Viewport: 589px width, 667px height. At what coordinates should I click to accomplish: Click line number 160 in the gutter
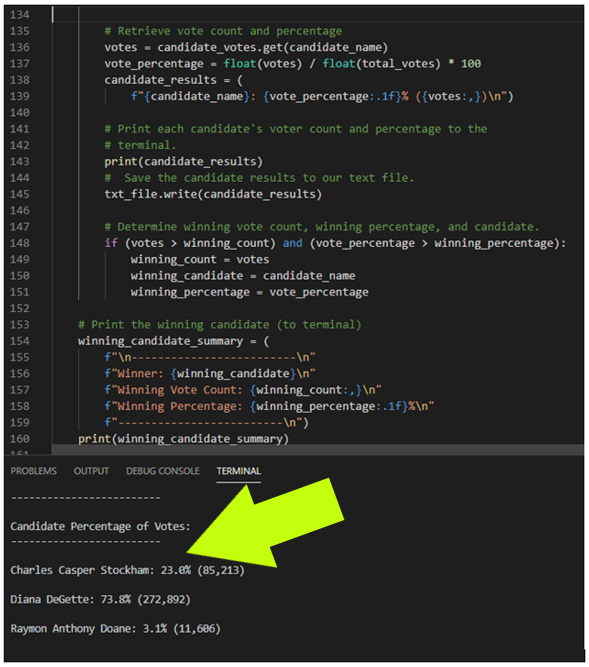click(20, 439)
